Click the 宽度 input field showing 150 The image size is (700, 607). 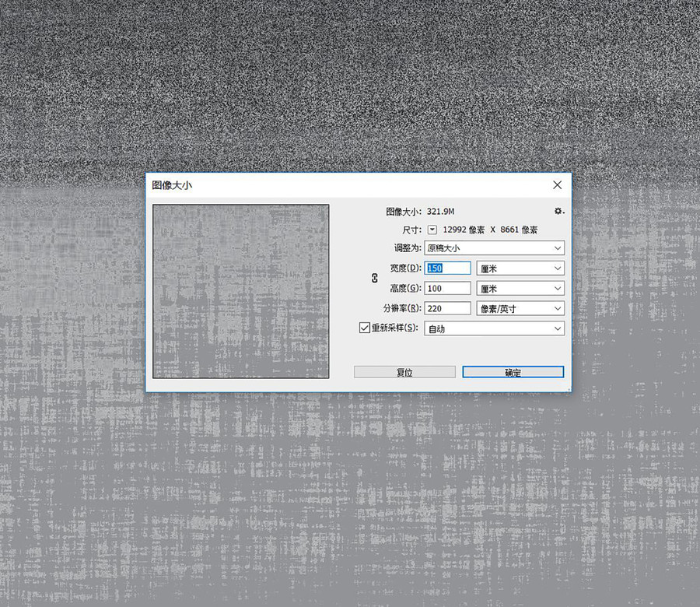(x=447, y=268)
